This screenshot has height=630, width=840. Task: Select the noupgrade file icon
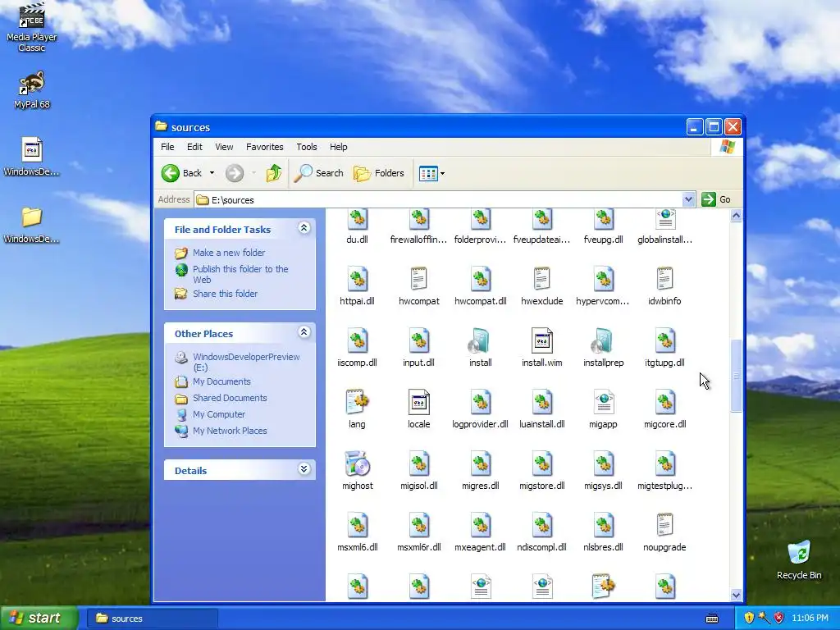664,526
